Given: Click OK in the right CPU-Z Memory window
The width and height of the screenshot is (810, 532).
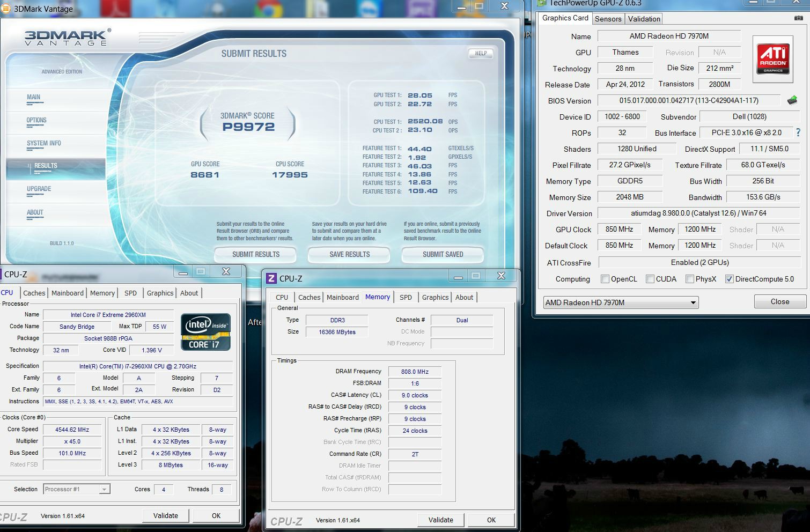Looking at the screenshot, I should click(491, 520).
